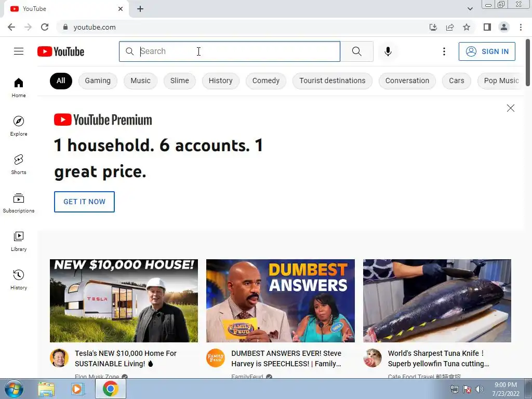
Task: Select the Gaming filter chip
Action: click(x=98, y=81)
